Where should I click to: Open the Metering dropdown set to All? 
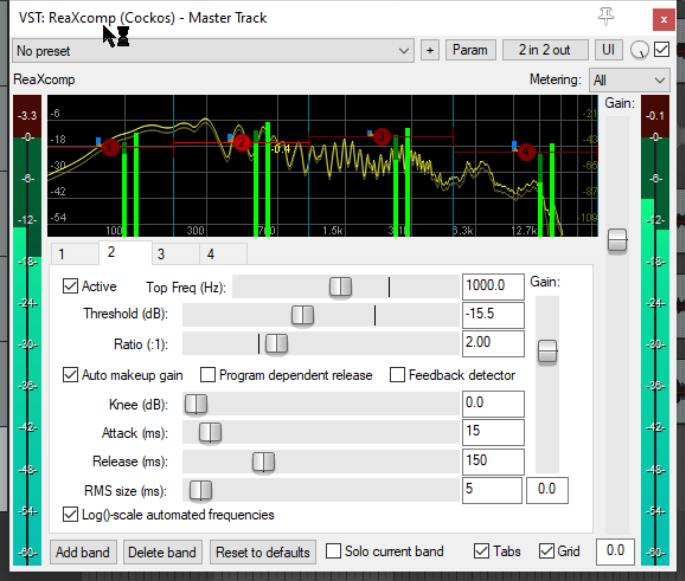click(x=629, y=80)
